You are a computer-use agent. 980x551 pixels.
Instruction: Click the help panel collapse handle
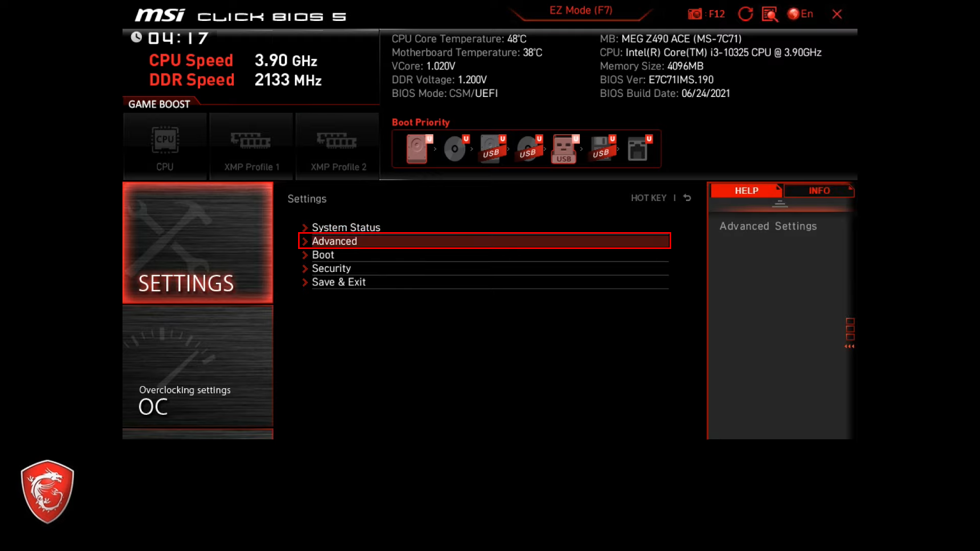click(x=779, y=204)
